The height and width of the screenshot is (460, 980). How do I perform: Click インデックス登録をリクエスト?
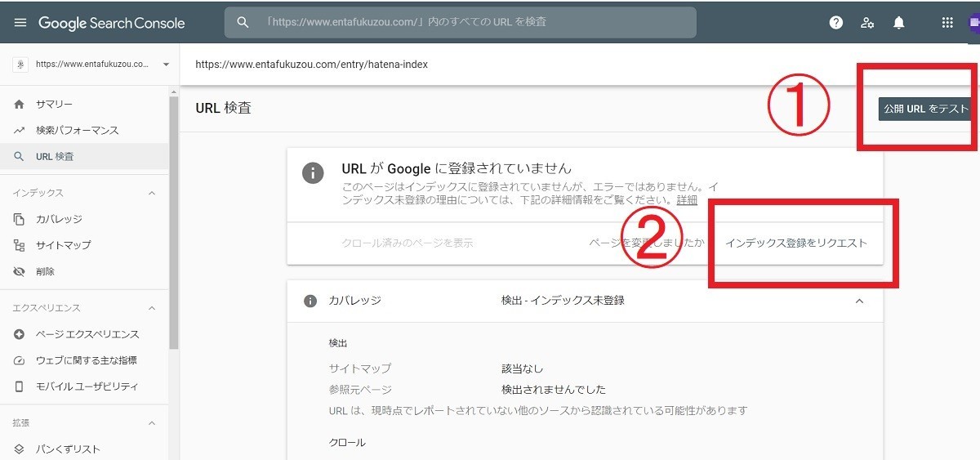coord(796,243)
